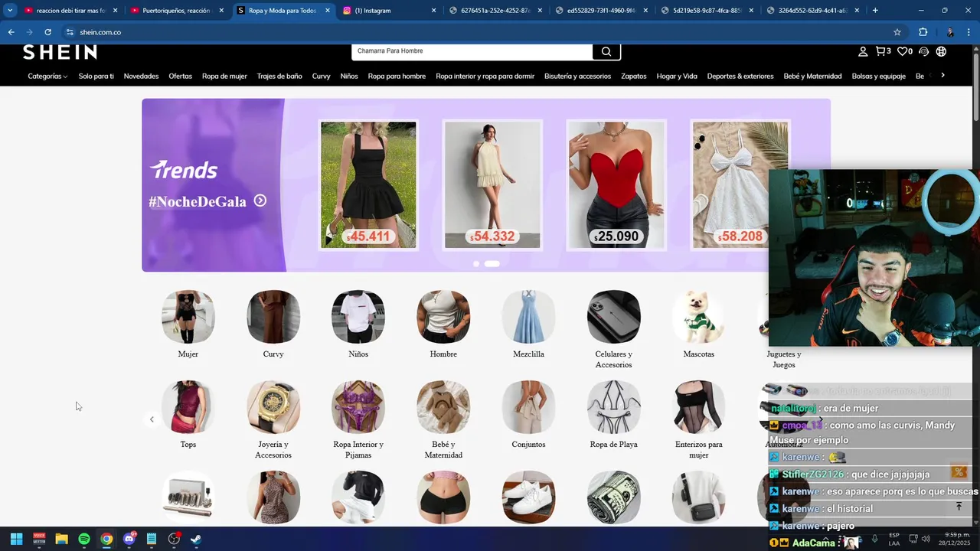Image resolution: width=980 pixels, height=551 pixels.
Task: Open Deportes & exteriores menu item
Action: pos(740,76)
